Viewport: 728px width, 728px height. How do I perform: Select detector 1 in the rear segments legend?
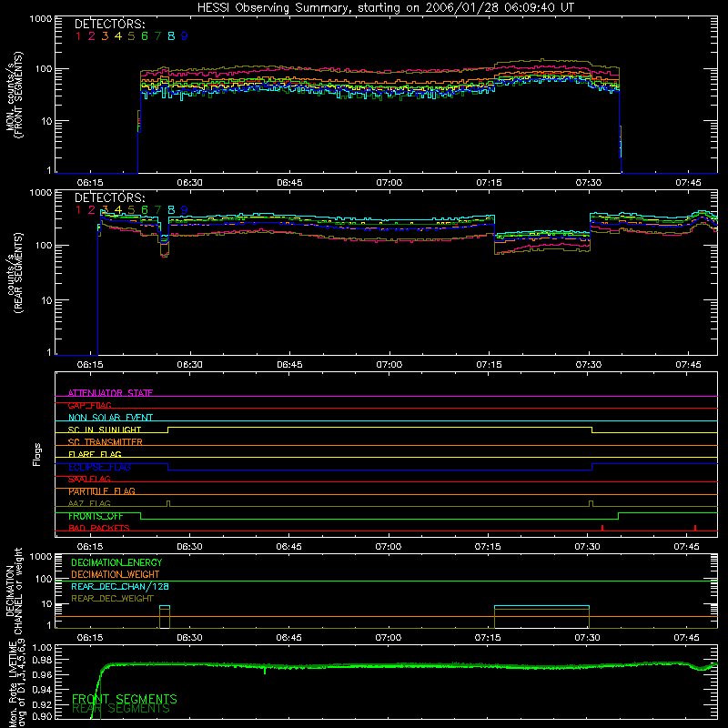pos(78,210)
